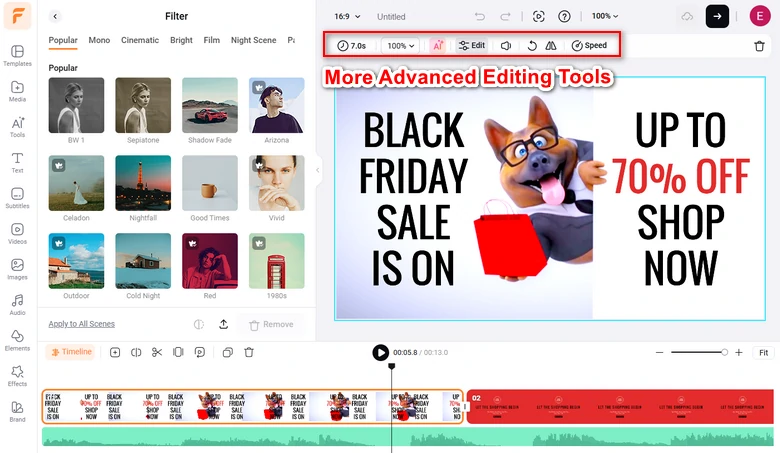The image size is (780, 453).
Task: Click the redo arrow
Action: (505, 16)
